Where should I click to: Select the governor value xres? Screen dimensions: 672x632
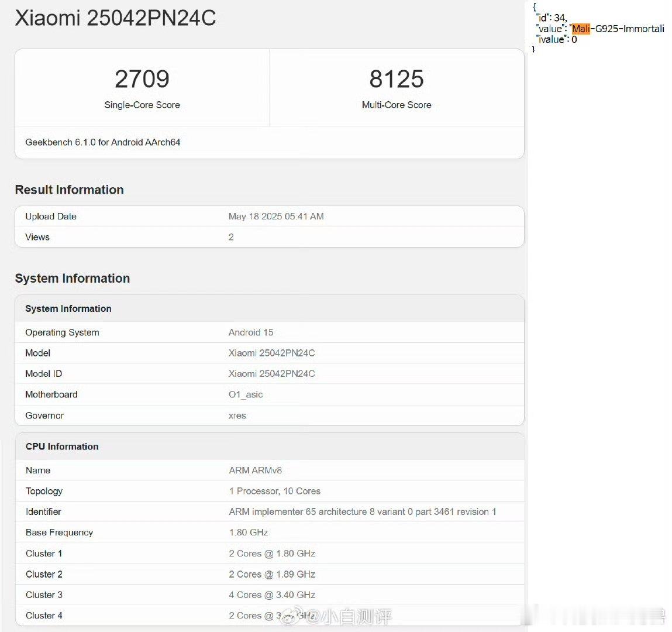click(x=237, y=416)
